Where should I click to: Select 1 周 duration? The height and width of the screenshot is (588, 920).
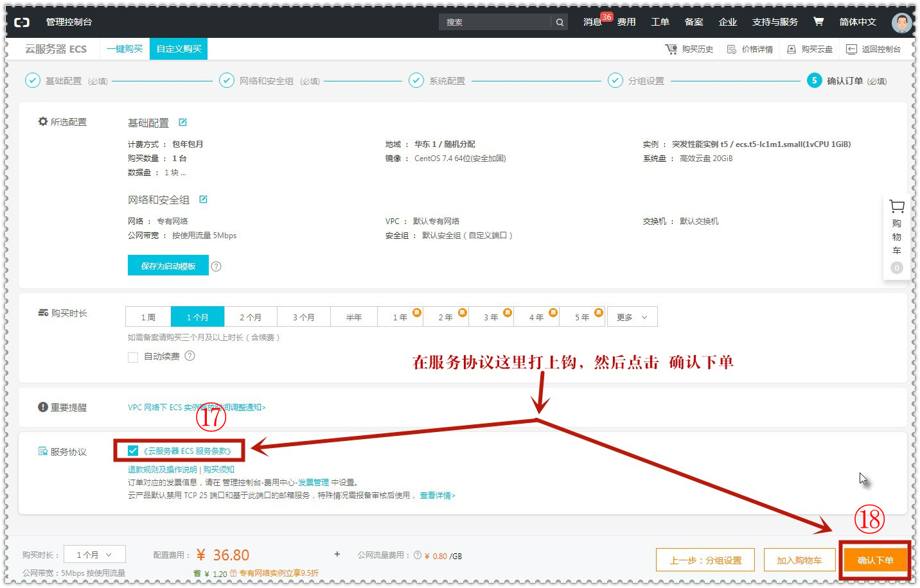click(x=148, y=317)
